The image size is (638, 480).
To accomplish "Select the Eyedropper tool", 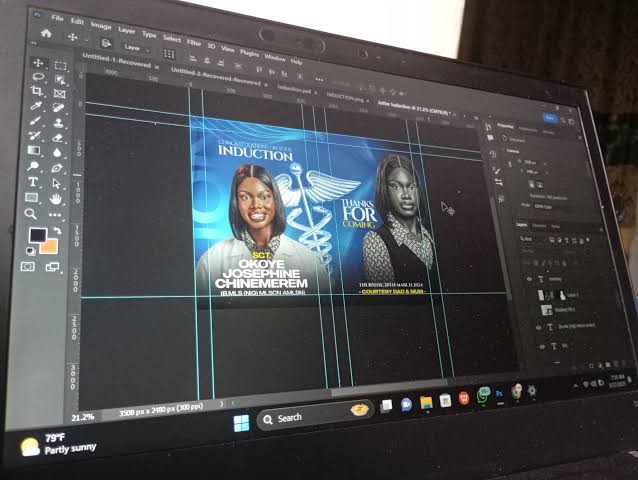I will click(x=36, y=106).
